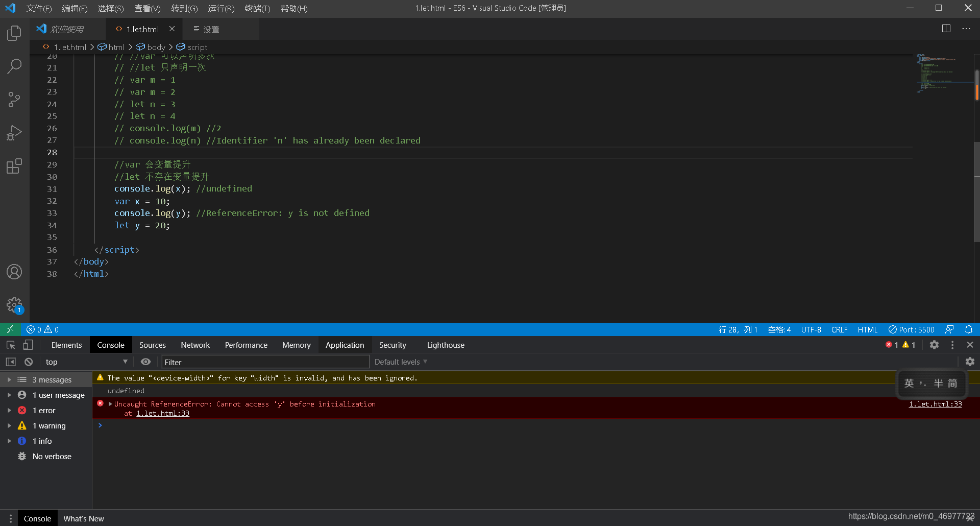Click the console input prompt line

click(x=536, y=425)
